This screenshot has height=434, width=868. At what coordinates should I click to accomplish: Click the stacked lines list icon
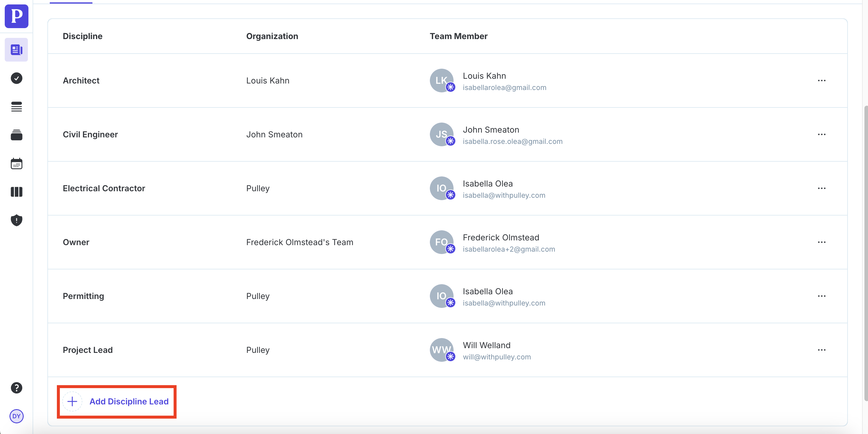pyautogui.click(x=16, y=107)
